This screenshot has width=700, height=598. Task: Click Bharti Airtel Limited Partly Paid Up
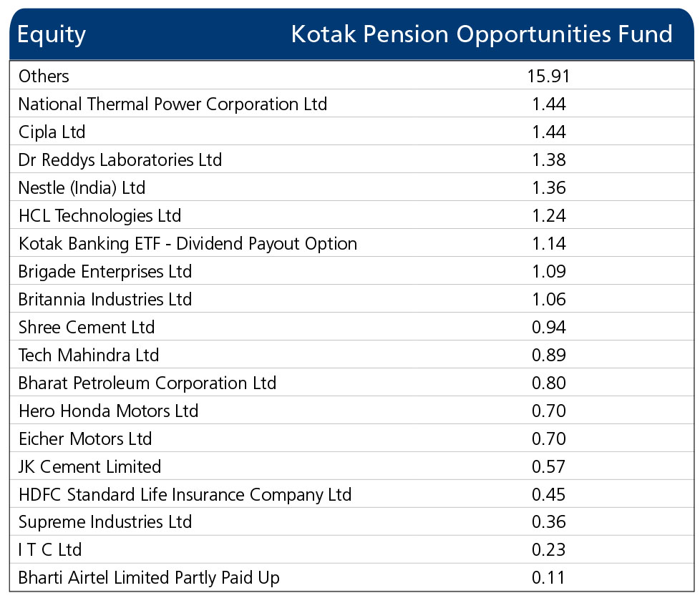(149, 577)
